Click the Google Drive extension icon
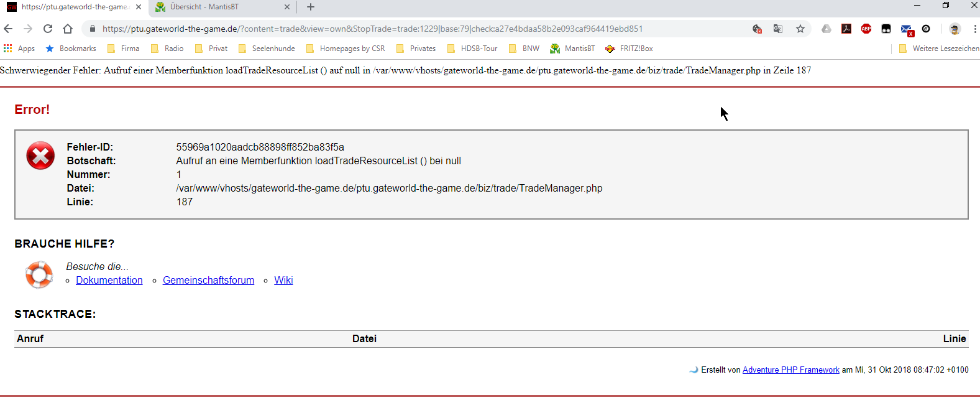This screenshot has width=980, height=405. [826, 29]
